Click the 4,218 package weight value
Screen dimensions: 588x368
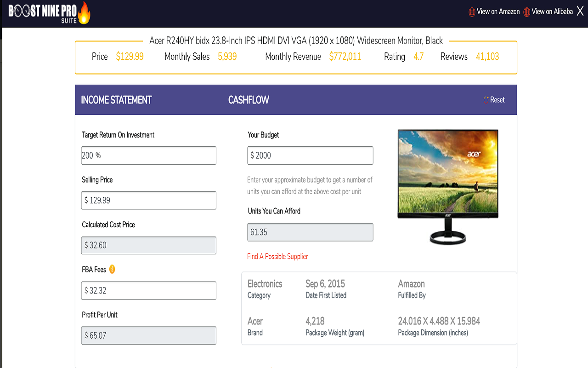(315, 321)
